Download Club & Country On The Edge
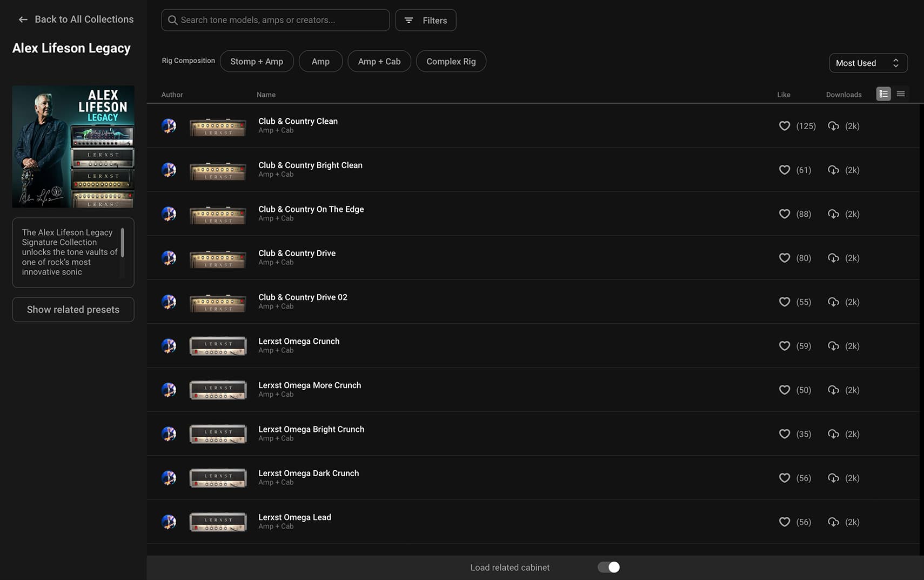Screen dimensions: 924x580 pyautogui.click(x=834, y=214)
